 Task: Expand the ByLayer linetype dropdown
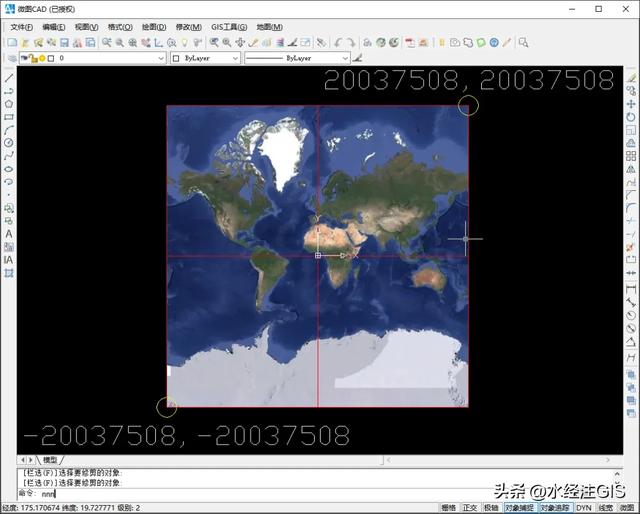click(345, 58)
